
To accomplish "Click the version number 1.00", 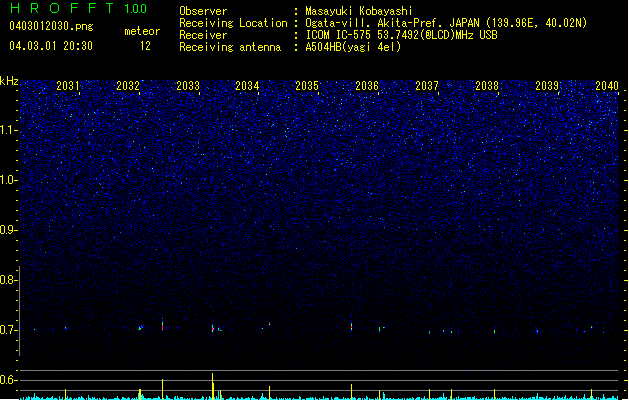I will [x=136, y=9].
